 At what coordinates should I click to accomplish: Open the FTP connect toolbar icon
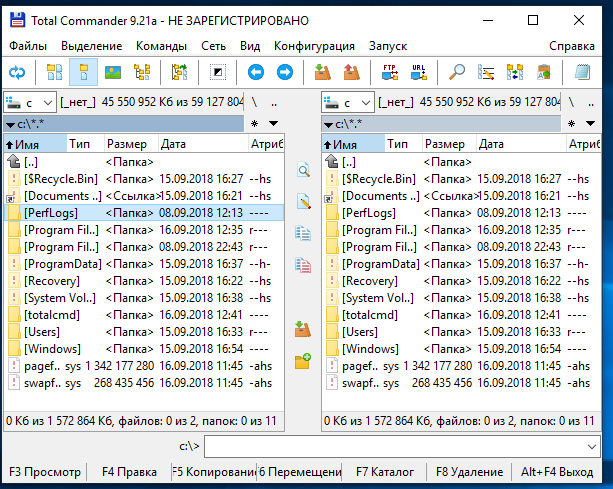[x=390, y=72]
